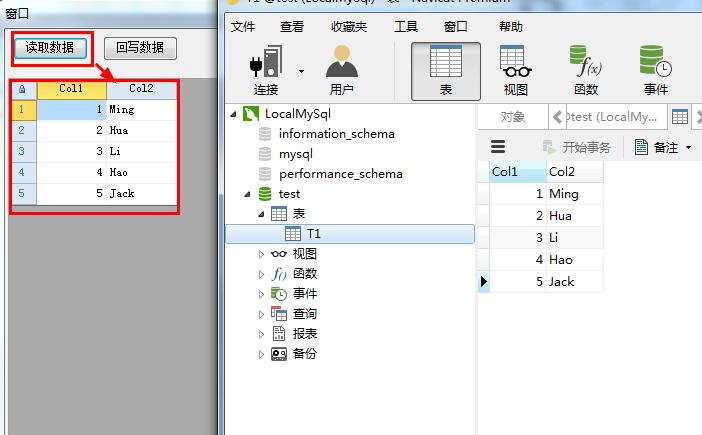The width and height of the screenshot is (702, 435).
Task: Expand the 备份 tree node
Action: pyautogui.click(x=261, y=354)
